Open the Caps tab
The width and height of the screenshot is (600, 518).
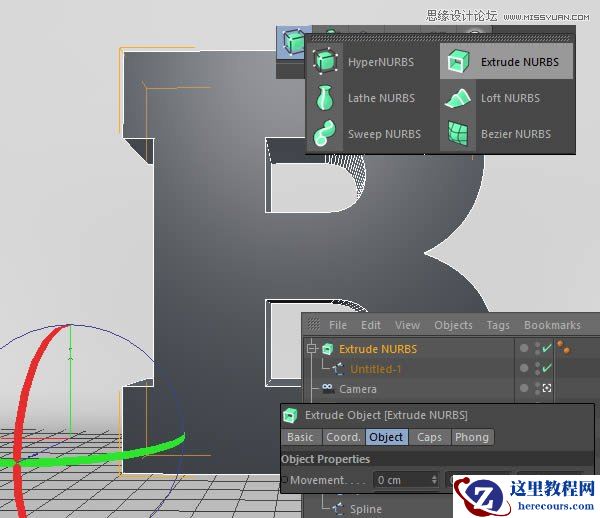click(429, 437)
